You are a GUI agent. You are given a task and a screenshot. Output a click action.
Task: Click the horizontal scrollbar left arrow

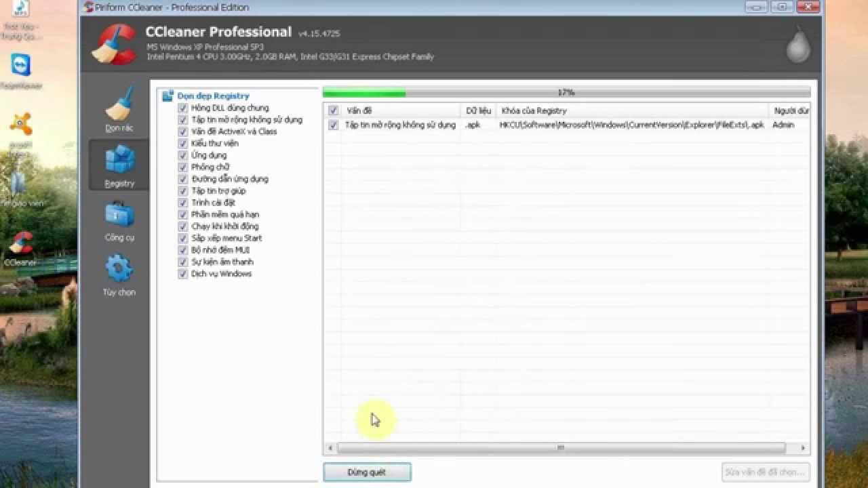pyautogui.click(x=330, y=448)
